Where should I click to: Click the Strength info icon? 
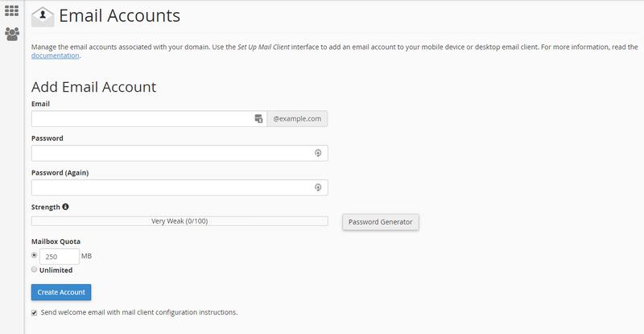pos(65,207)
